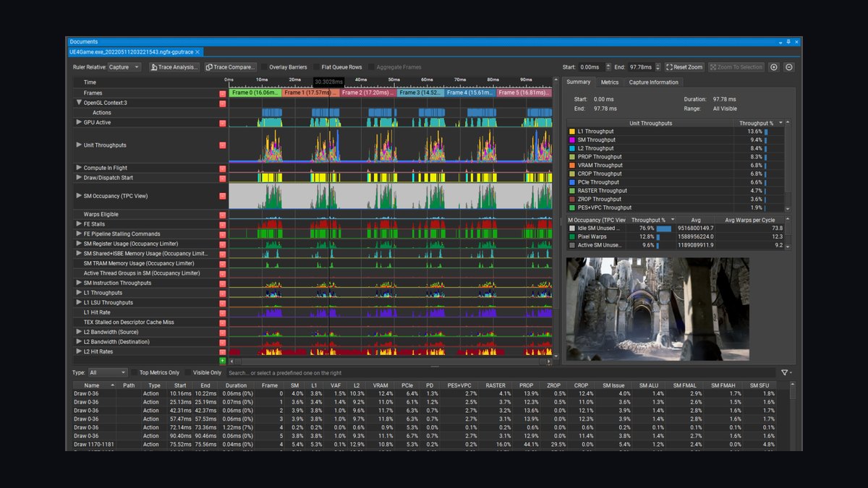The width and height of the screenshot is (868, 488).
Task: Click the captured frame thumbnail
Action: point(658,309)
